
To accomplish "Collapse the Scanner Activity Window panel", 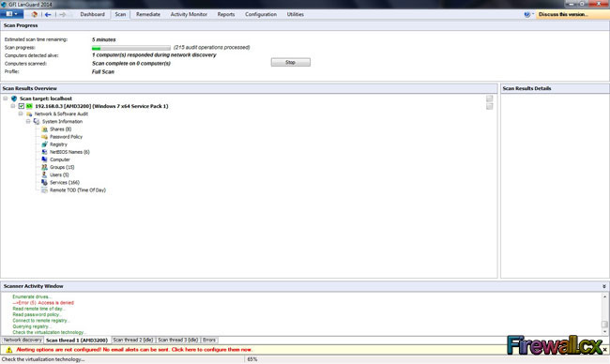I will [604, 286].
